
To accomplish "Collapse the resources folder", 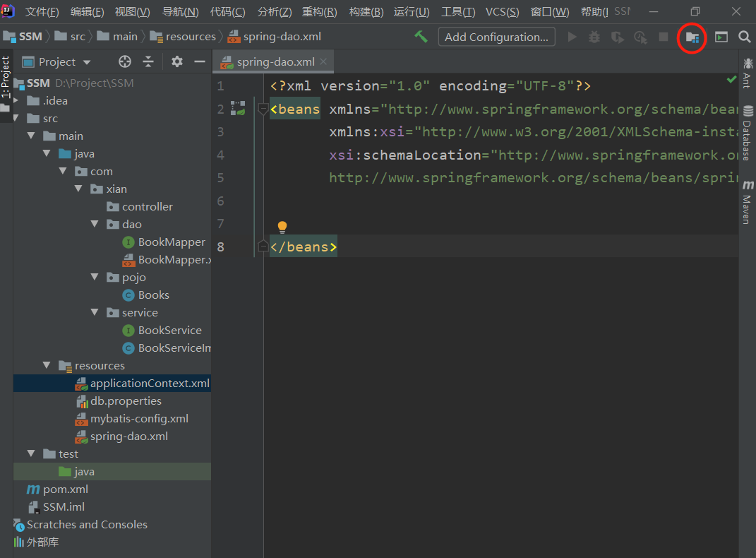I will click(x=47, y=366).
